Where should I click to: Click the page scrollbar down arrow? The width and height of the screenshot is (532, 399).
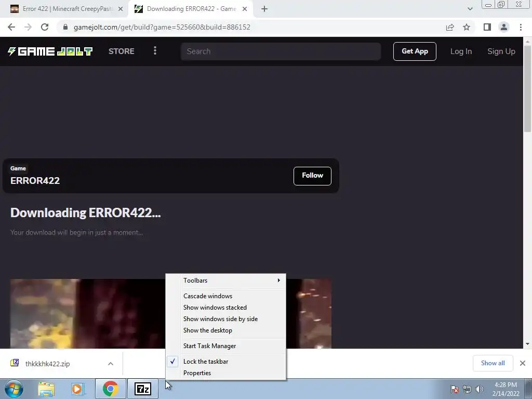pos(527,344)
